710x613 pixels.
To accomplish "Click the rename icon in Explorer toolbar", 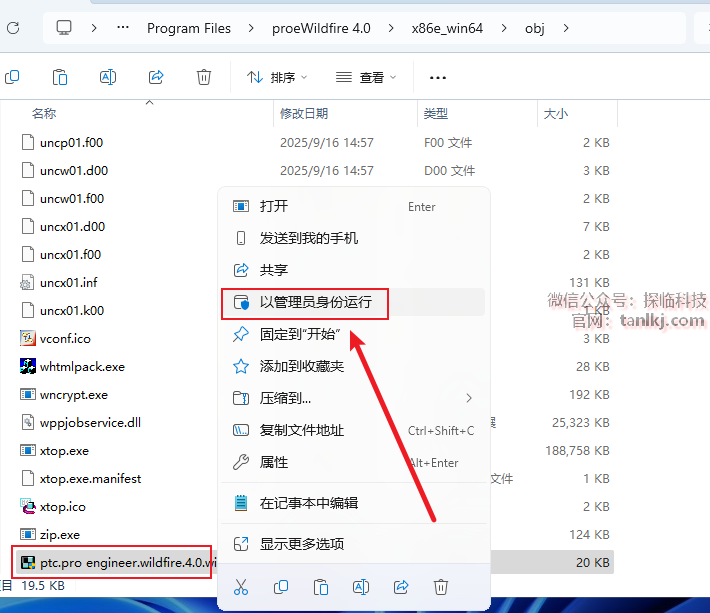I will click(x=108, y=77).
